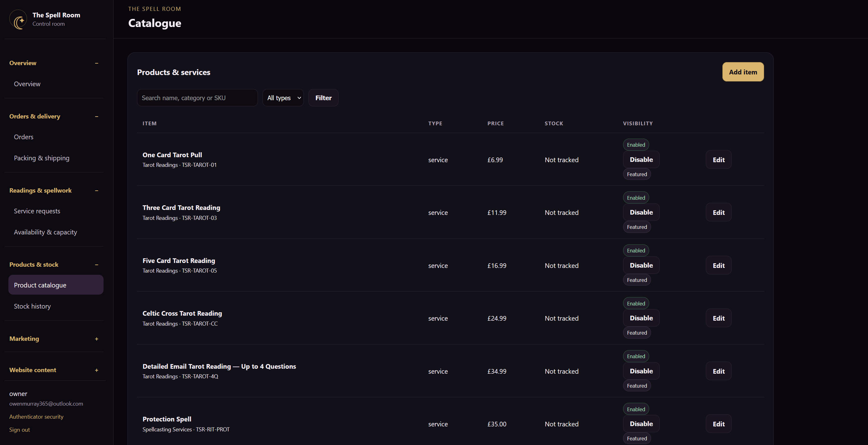
Task: Click the TSR-RIT-PROT SKU text
Action: [213, 429]
